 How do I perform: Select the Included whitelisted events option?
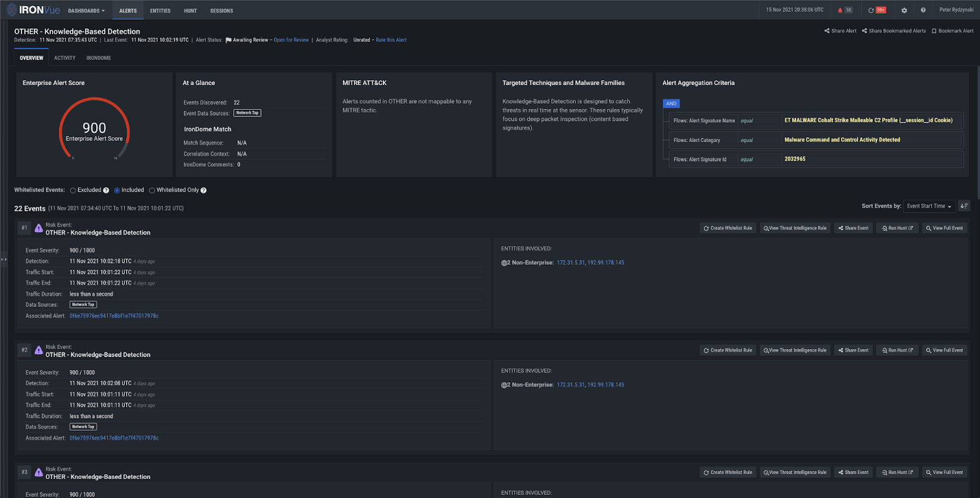point(117,191)
